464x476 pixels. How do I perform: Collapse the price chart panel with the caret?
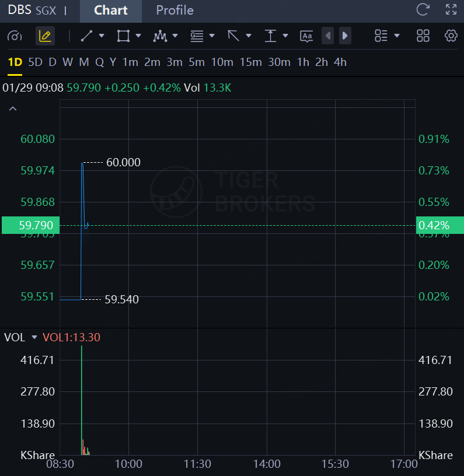(x=13, y=108)
